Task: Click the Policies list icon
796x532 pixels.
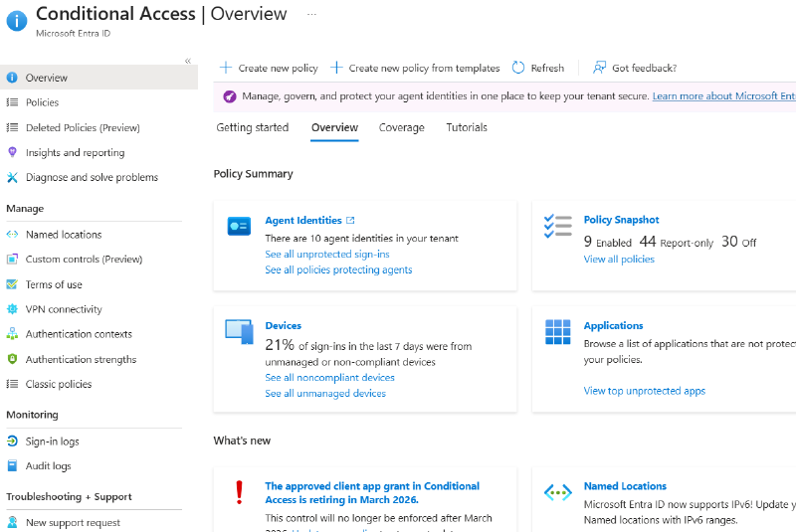Action: pos(12,102)
